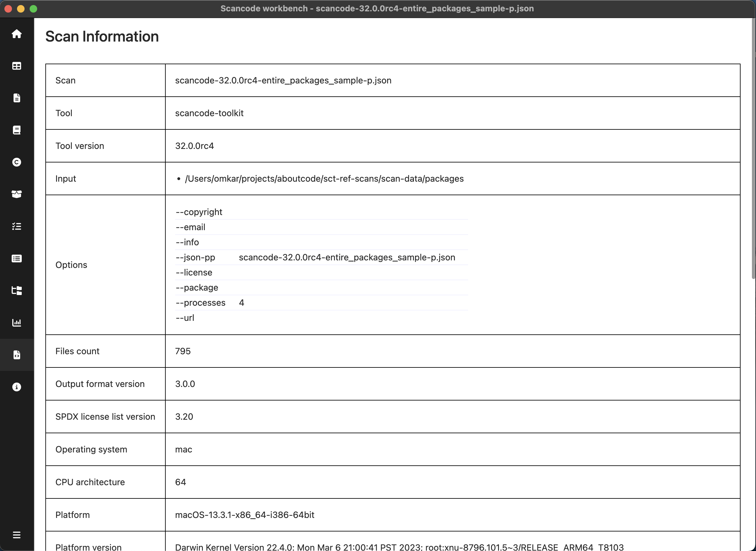This screenshot has height=551, width=756.
Task: Open the Dependency checklist icon
Action: click(17, 226)
